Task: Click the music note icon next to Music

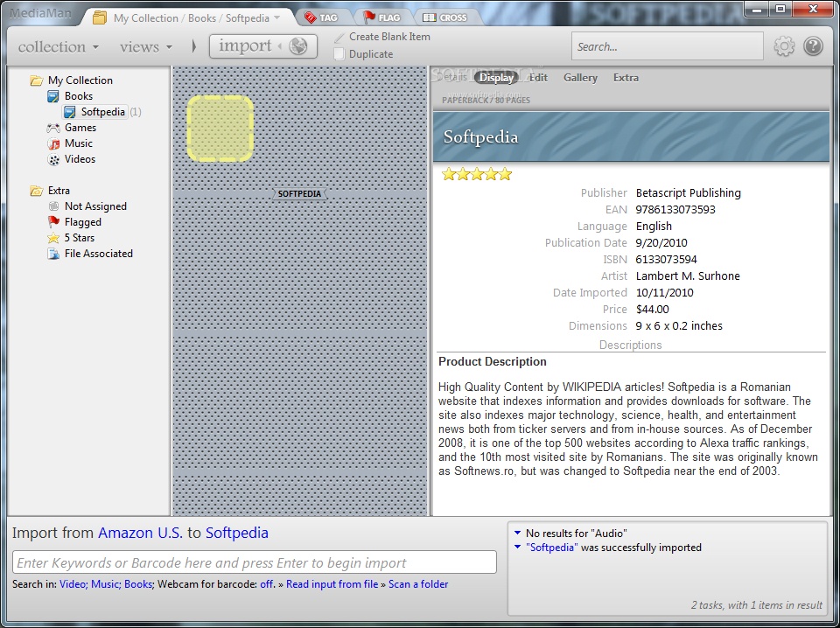Action: [53, 143]
